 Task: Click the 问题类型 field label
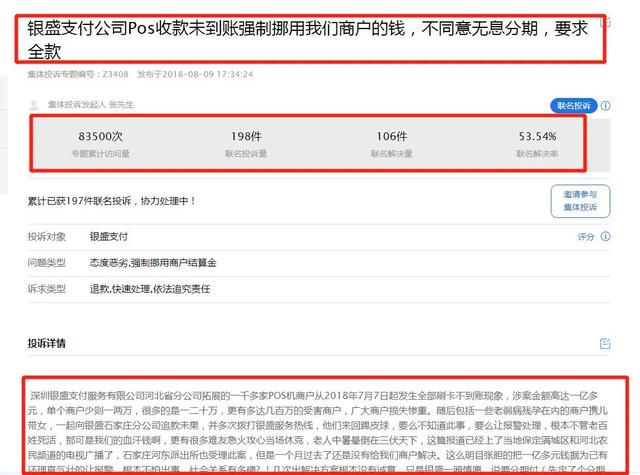[x=47, y=263]
